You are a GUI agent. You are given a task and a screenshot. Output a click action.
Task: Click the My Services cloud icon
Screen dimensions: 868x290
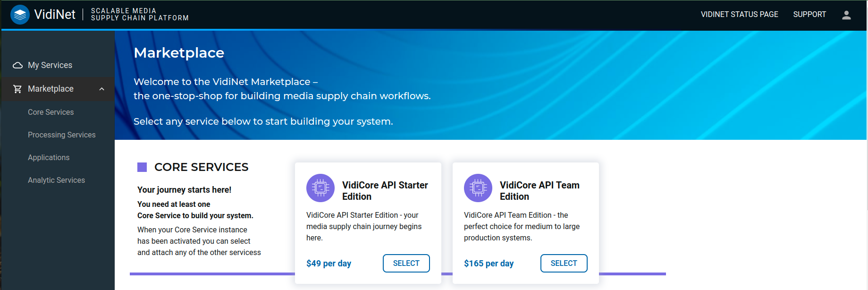17,65
